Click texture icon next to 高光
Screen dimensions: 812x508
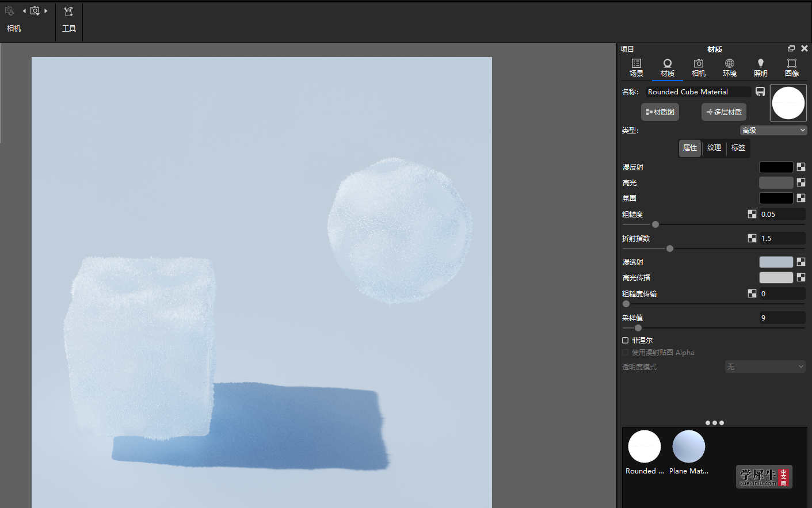pyautogui.click(x=801, y=182)
